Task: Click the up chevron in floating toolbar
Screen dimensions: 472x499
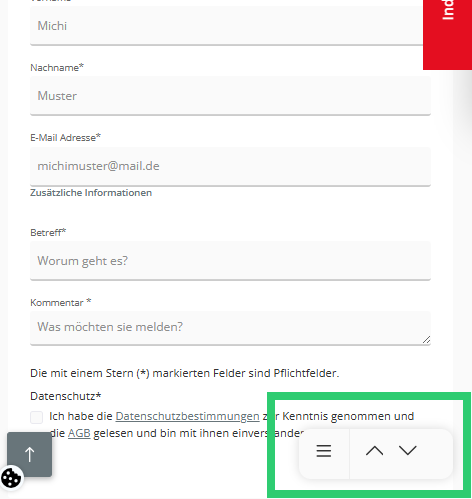Action: pyautogui.click(x=374, y=451)
